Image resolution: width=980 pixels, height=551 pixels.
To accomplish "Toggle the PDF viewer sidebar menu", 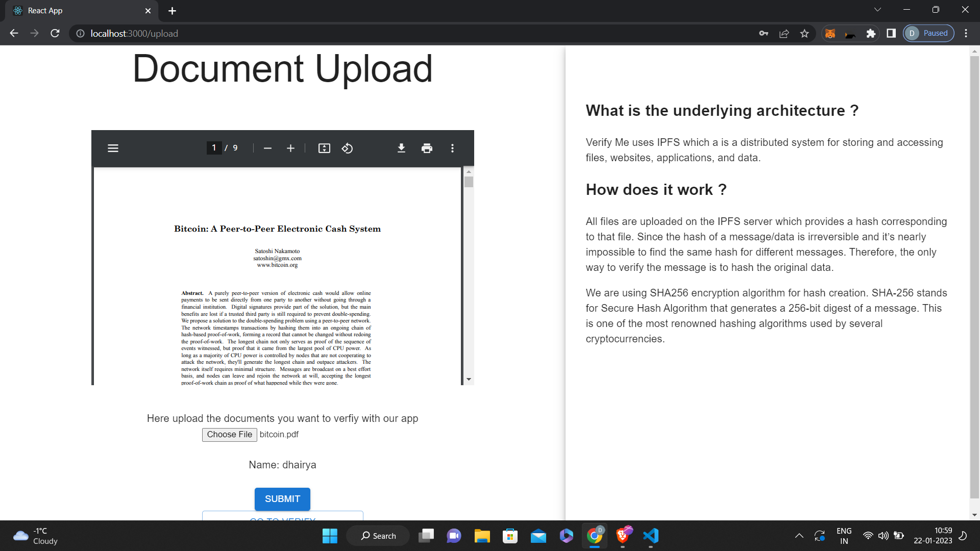I will [x=113, y=148].
